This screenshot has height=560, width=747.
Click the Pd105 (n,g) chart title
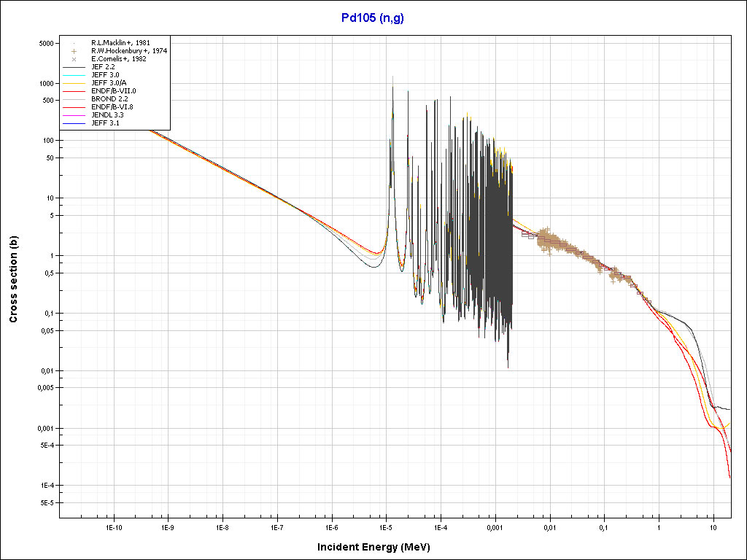[373, 18]
